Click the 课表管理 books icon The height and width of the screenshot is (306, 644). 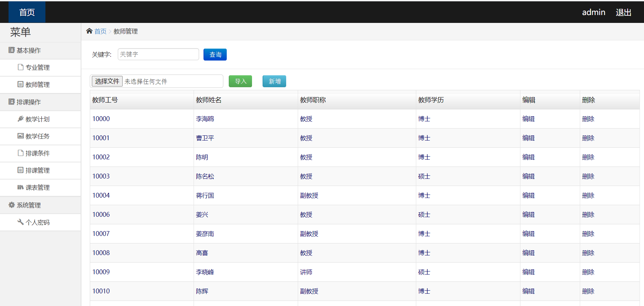(x=20, y=187)
